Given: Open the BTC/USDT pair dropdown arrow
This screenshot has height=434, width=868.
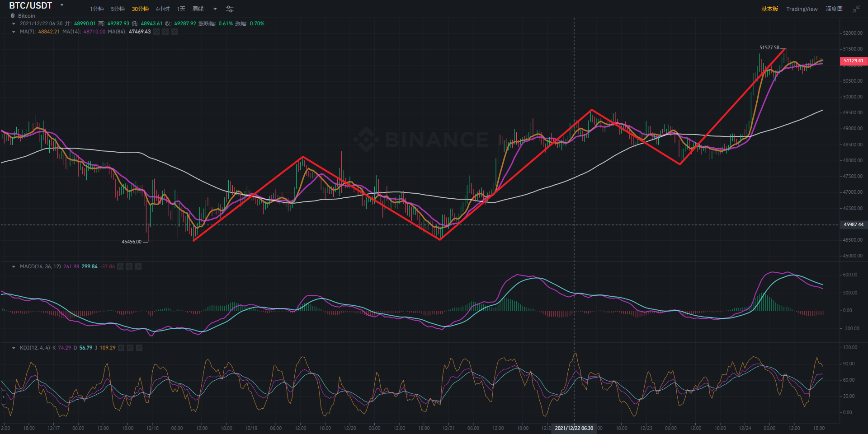Looking at the screenshot, I should click(62, 5).
